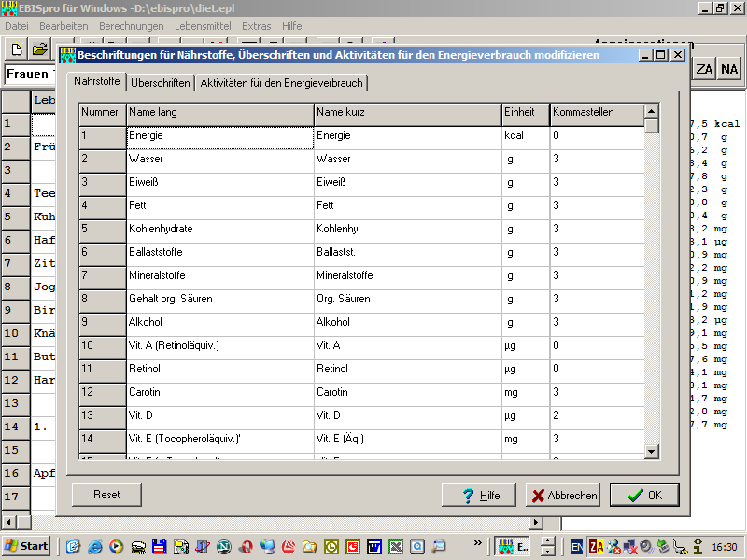Expand hidden quick launch icons chevron

478,542
